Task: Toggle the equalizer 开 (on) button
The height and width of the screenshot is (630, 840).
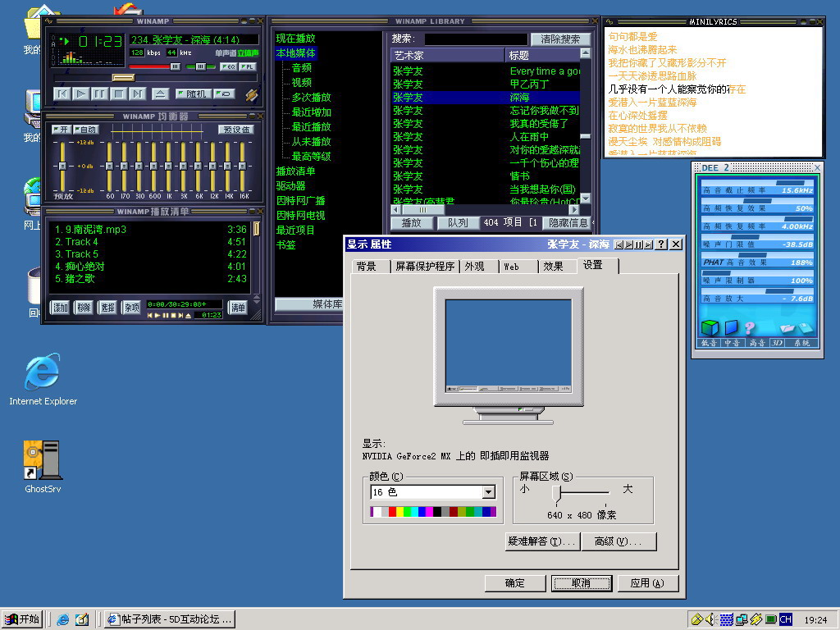Action: click(x=61, y=129)
